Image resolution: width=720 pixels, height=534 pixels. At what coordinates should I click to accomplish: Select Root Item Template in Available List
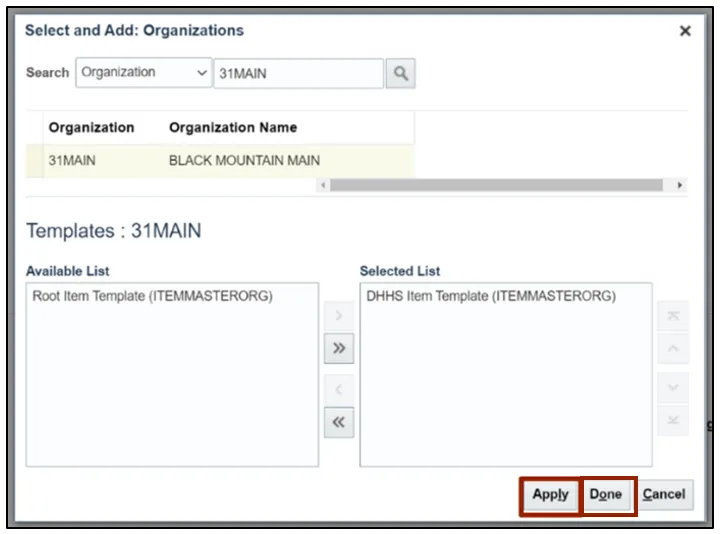[153, 296]
